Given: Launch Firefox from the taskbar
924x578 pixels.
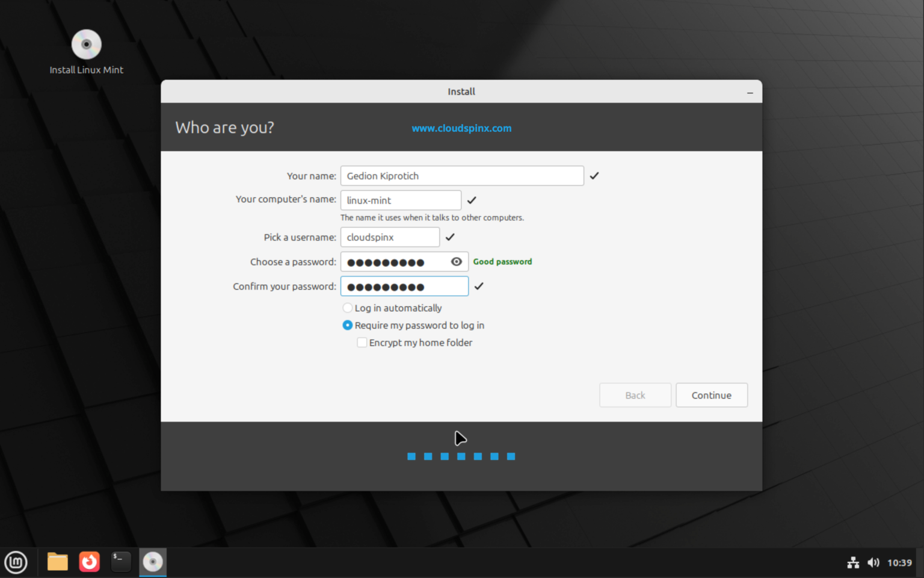Looking at the screenshot, I should point(89,562).
